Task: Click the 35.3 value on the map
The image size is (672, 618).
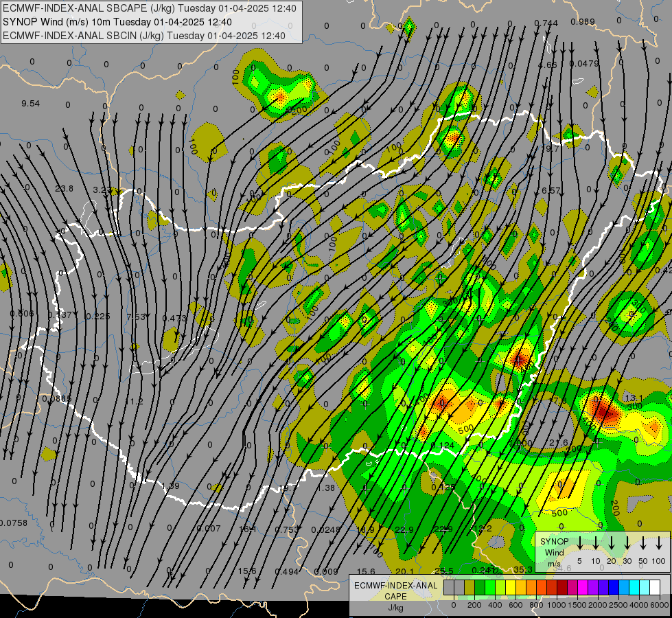Action: (523, 569)
